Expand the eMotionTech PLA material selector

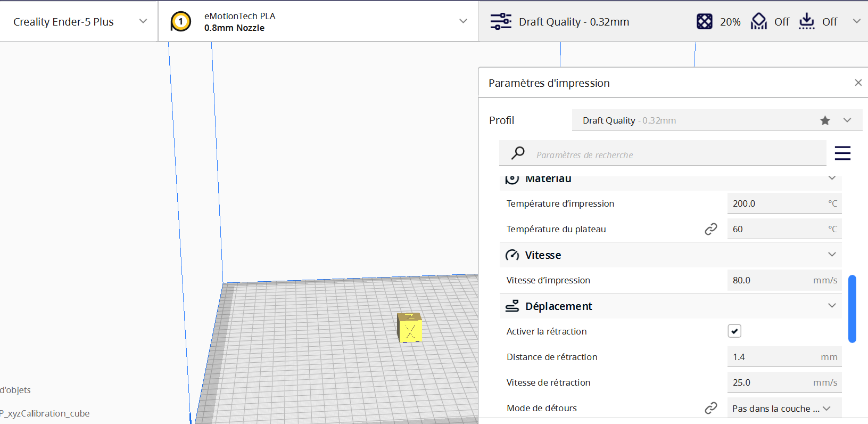click(x=318, y=21)
